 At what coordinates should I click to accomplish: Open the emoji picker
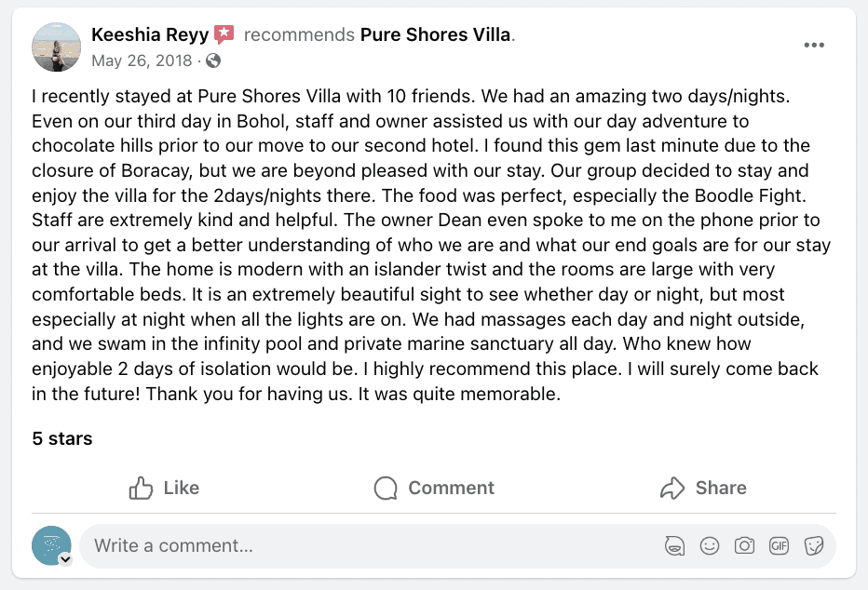[710, 546]
